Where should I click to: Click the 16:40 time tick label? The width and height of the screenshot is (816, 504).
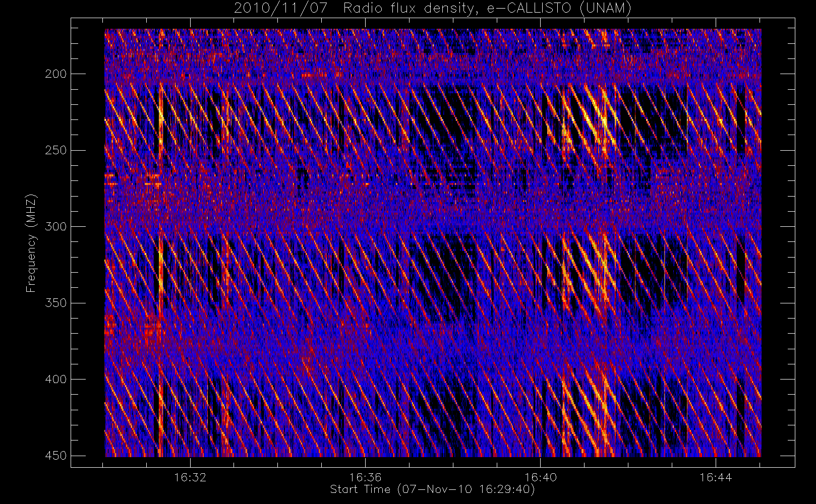(x=541, y=477)
